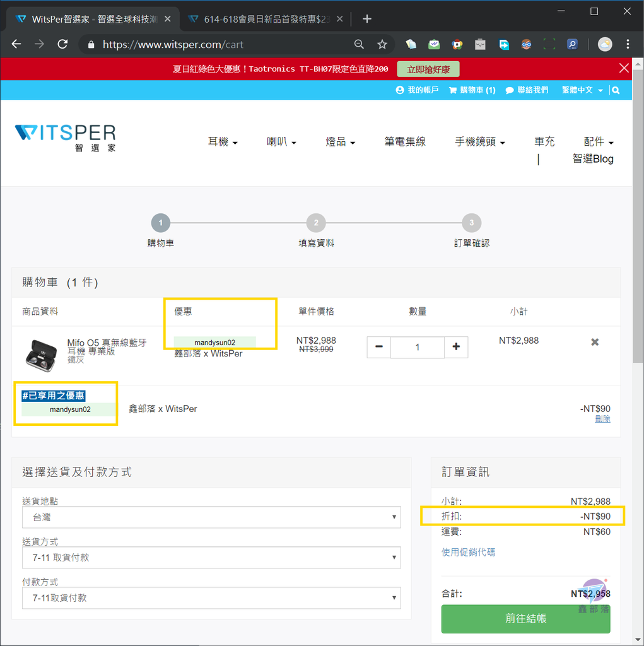Expand the 配件 navigation menu
This screenshot has height=646, width=644.
coord(599,142)
